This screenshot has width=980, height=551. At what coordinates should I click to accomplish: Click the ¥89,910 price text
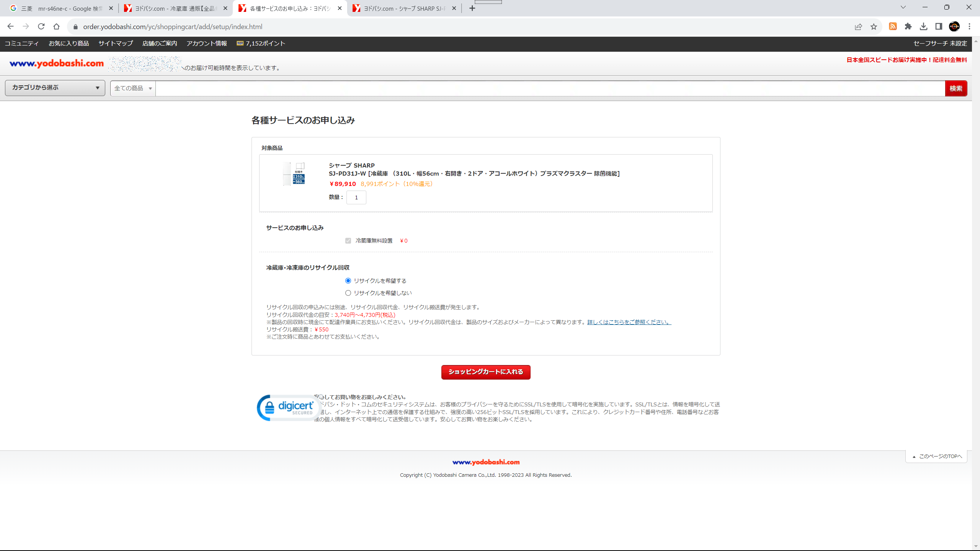coord(343,184)
